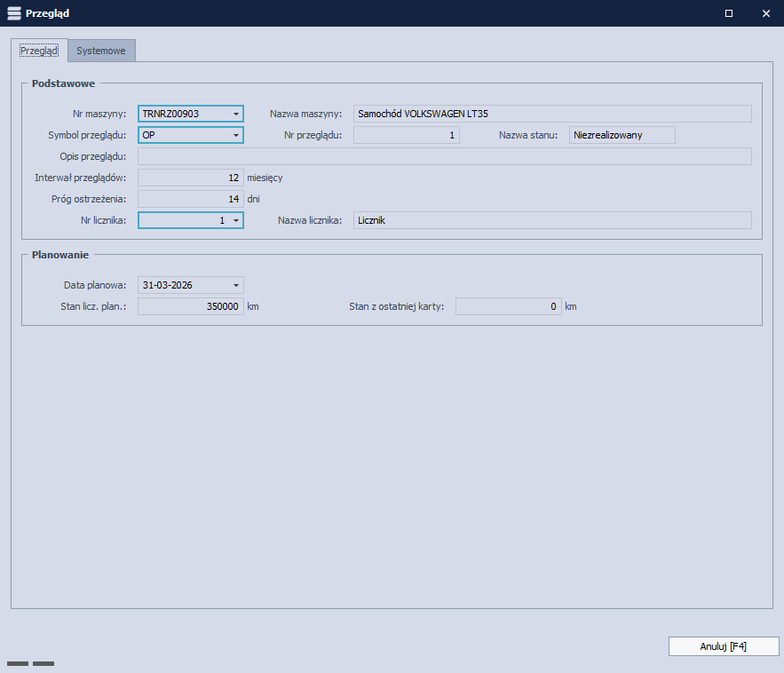This screenshot has width=784, height=673.
Task: Expand the Nr licznika combo box
Action: click(236, 220)
